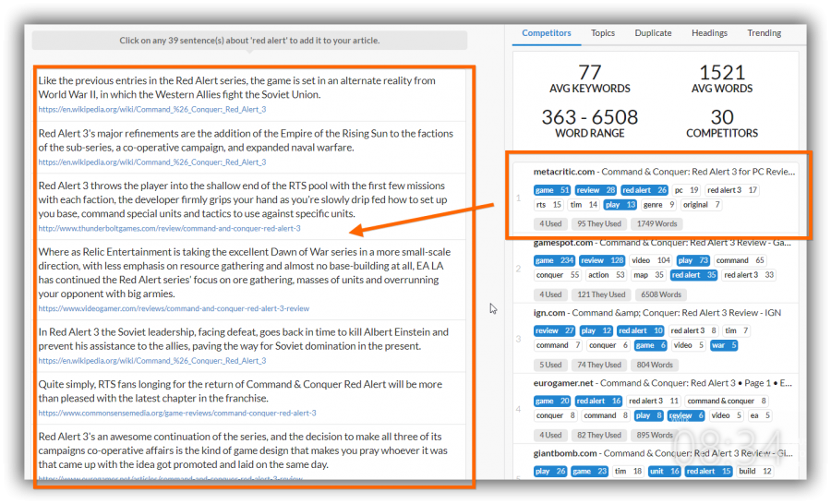Click ign's '74 They Used' badge

pos(599,366)
